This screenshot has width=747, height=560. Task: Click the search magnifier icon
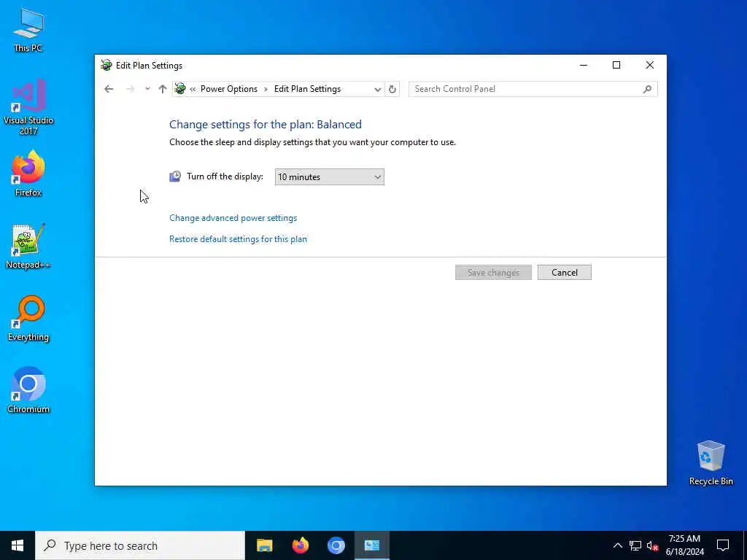coord(647,89)
